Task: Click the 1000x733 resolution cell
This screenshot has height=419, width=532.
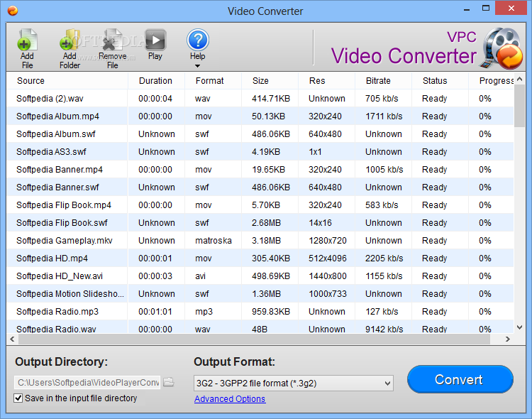Action: [328, 293]
